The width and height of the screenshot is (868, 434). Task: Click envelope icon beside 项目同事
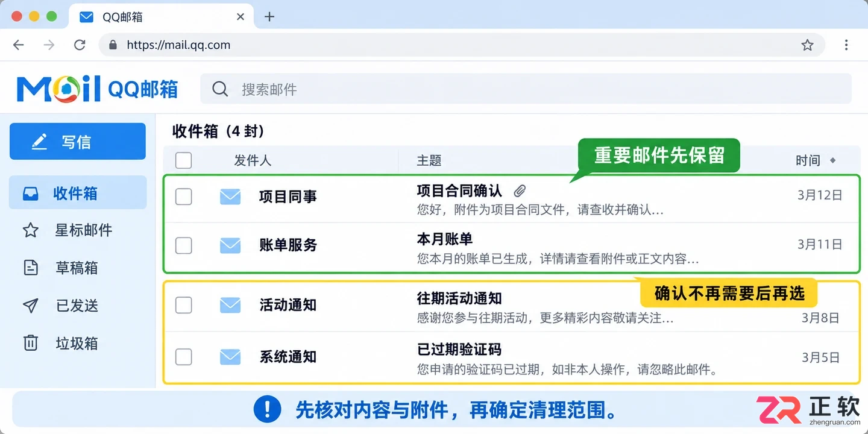pyautogui.click(x=230, y=197)
